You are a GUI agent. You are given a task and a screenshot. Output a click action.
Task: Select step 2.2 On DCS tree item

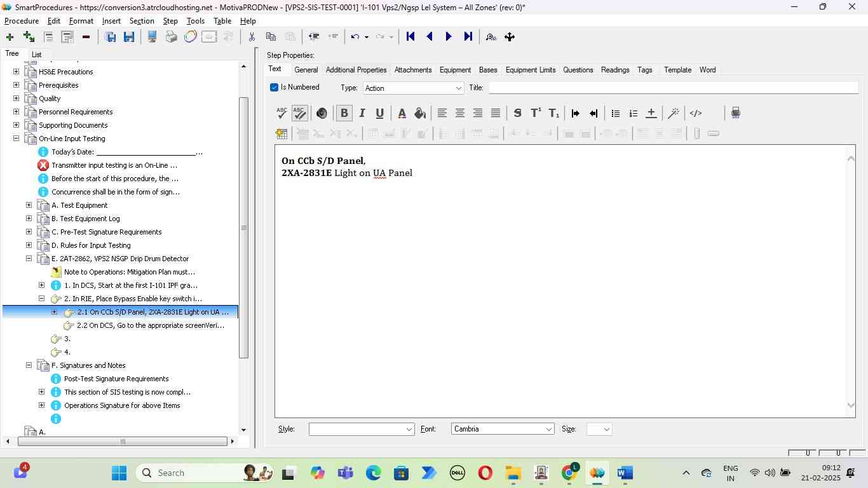(x=151, y=325)
